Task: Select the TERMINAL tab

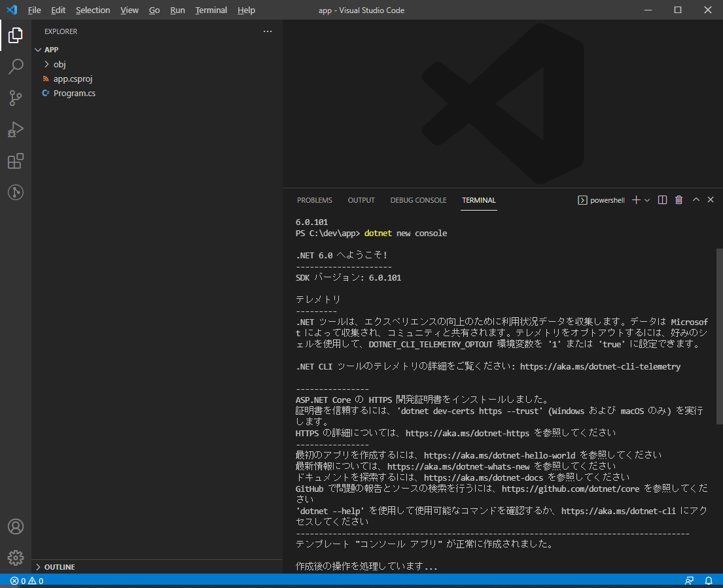Action: 478,200
